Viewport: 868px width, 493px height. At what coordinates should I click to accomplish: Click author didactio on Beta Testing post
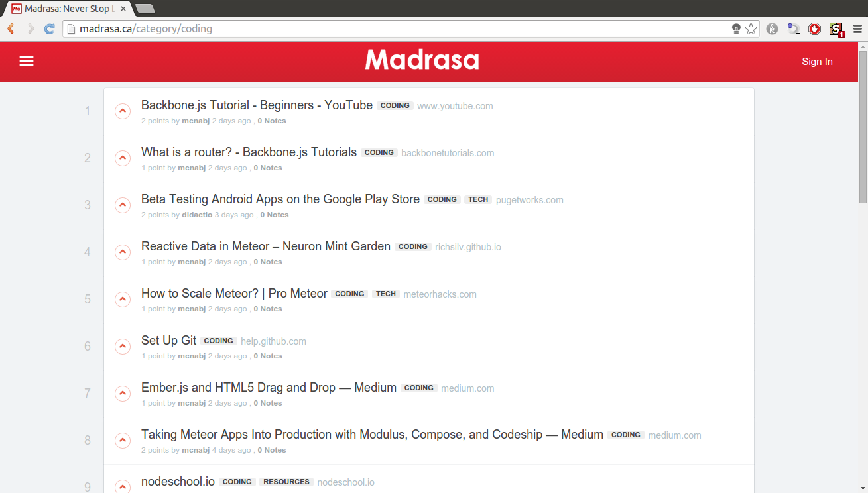point(197,215)
